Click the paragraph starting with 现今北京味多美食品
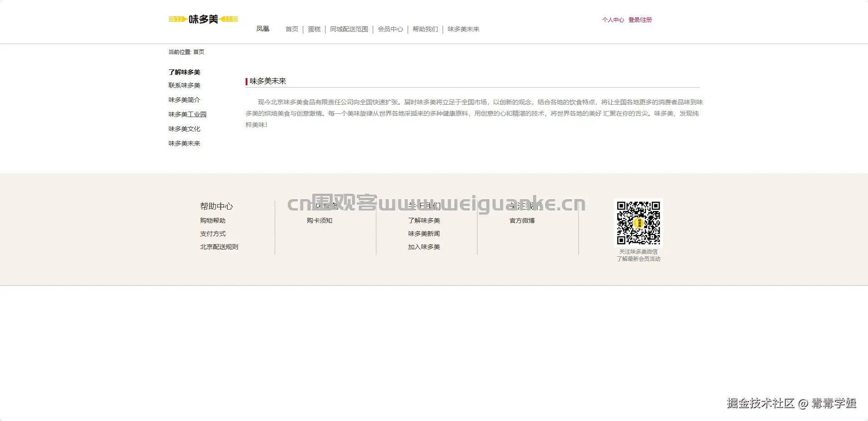 tap(474, 113)
